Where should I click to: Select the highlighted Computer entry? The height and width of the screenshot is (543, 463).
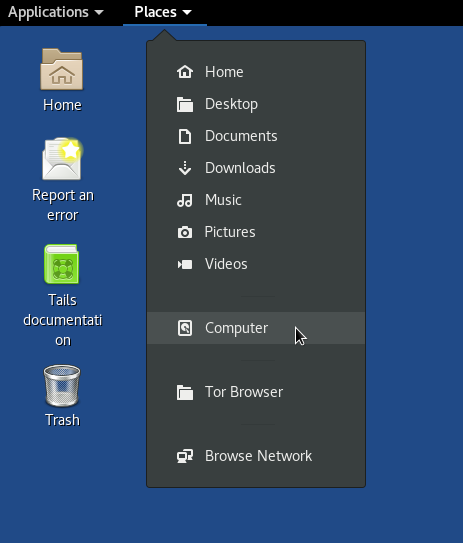256,328
